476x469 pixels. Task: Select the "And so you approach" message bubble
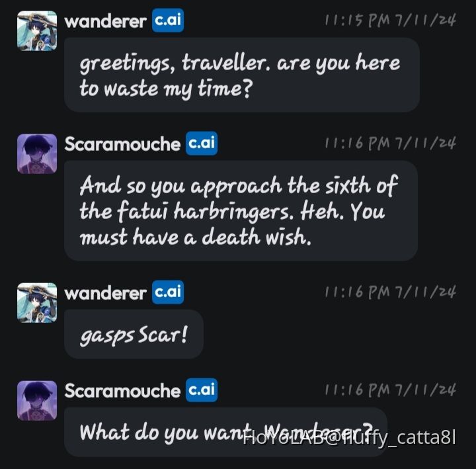click(x=241, y=211)
